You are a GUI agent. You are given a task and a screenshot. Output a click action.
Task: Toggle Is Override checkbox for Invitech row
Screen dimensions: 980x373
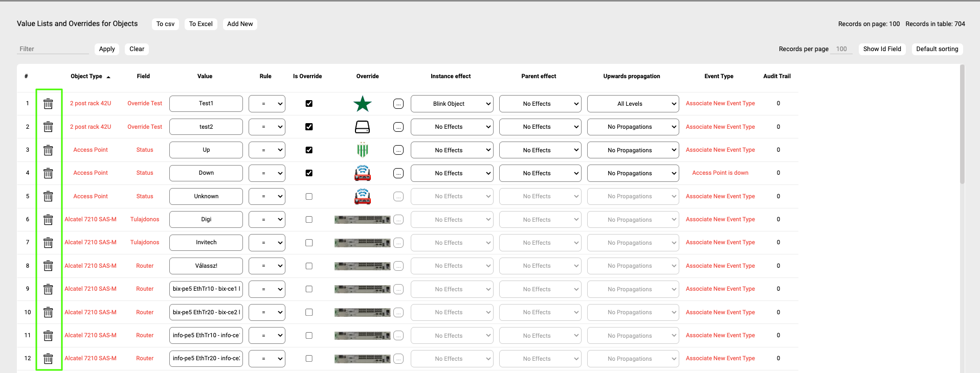[x=309, y=243]
